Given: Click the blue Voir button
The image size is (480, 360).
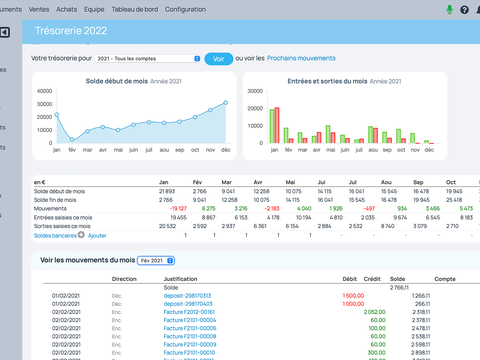Looking at the screenshot, I should 218,59.
